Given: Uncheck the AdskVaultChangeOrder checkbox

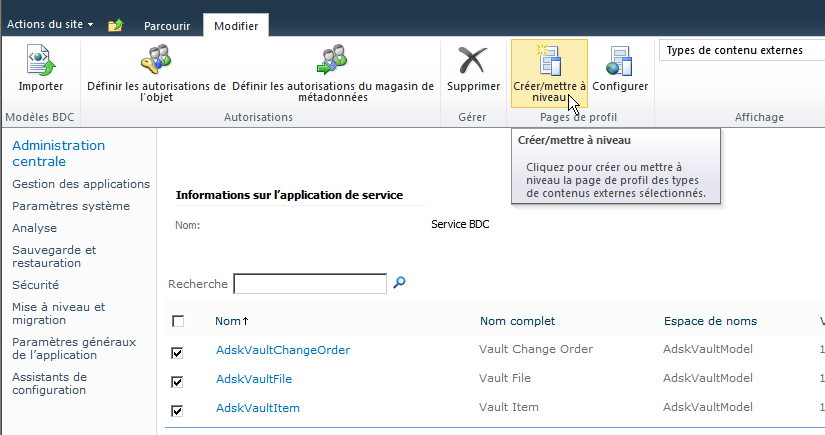Looking at the screenshot, I should (x=178, y=353).
